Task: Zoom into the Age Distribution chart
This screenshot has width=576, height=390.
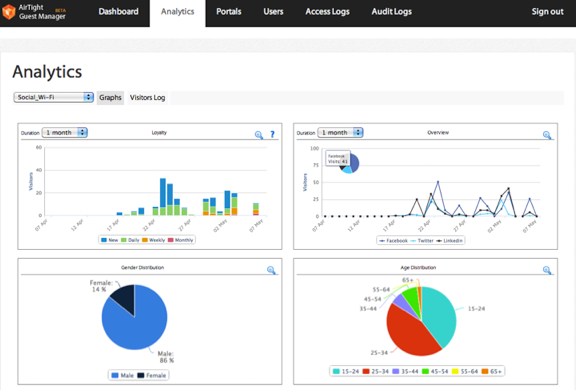Action: tap(547, 270)
